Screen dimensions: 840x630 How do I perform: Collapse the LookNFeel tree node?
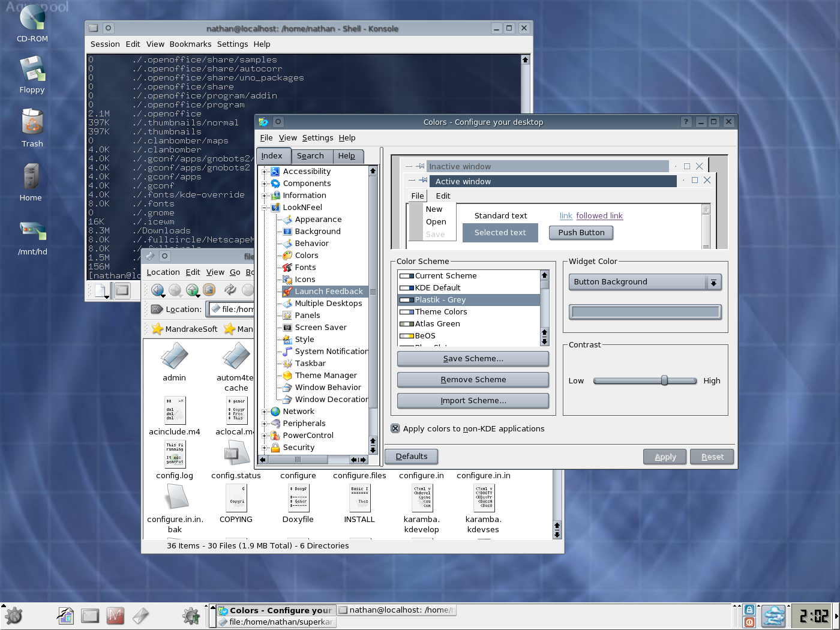coord(265,208)
